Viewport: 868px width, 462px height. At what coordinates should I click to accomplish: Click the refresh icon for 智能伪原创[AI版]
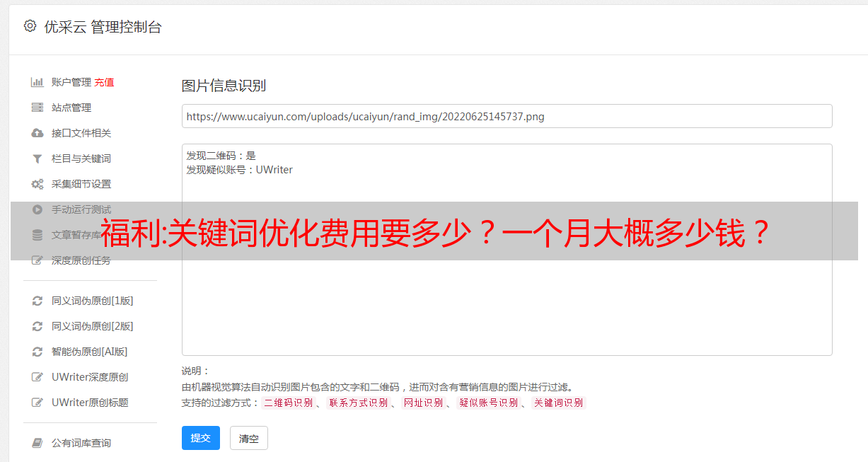tap(37, 352)
